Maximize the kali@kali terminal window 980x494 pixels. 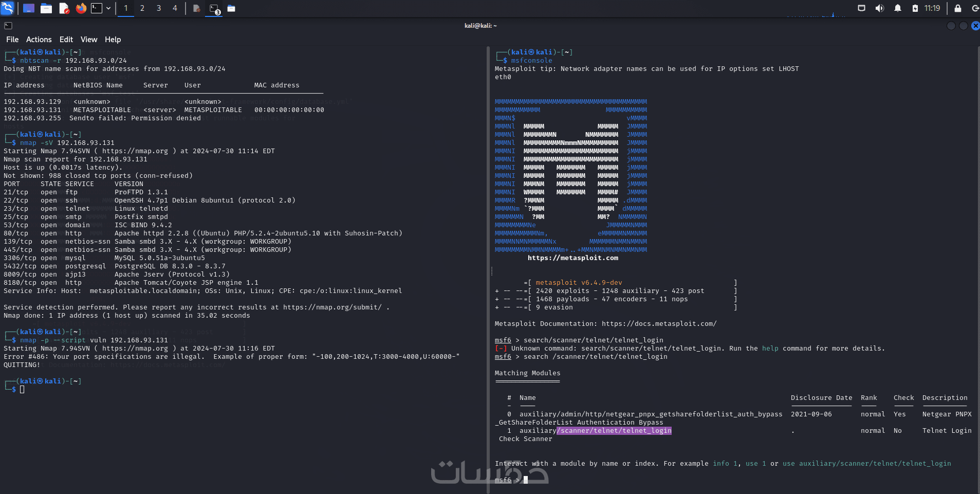tap(964, 26)
